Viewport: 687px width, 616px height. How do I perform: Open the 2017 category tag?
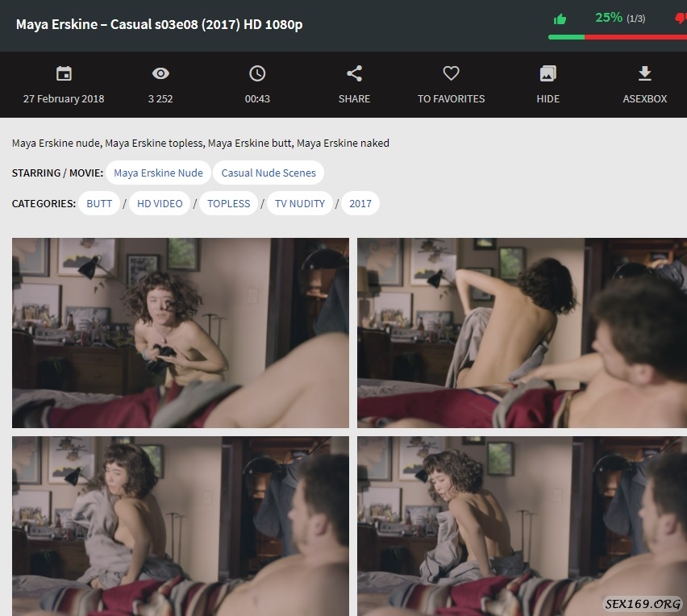pyautogui.click(x=360, y=203)
